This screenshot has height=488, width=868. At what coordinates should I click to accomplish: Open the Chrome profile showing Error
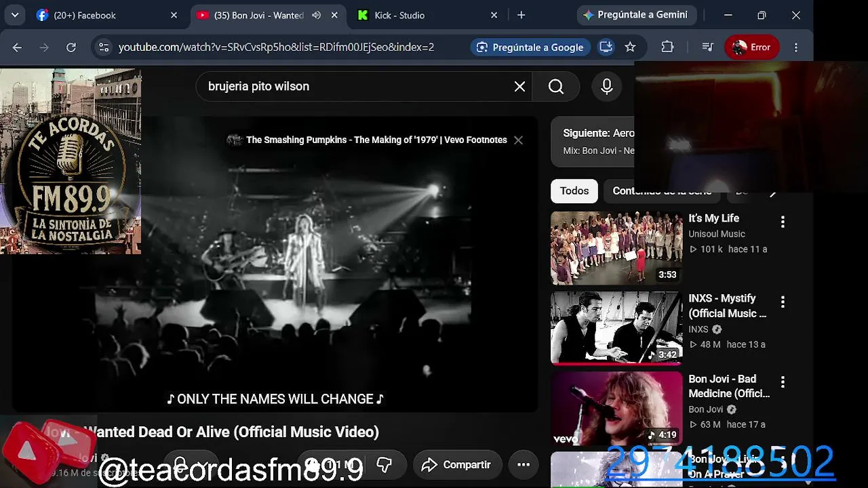pos(751,47)
